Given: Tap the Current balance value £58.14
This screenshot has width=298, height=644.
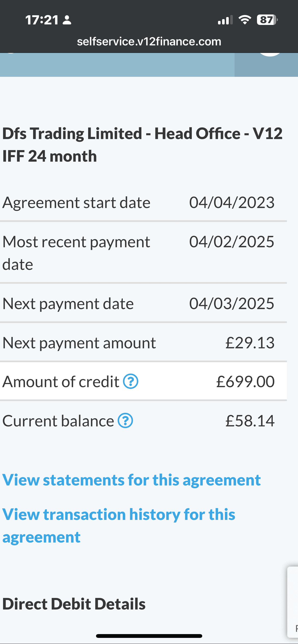Looking at the screenshot, I should pyautogui.click(x=250, y=421).
